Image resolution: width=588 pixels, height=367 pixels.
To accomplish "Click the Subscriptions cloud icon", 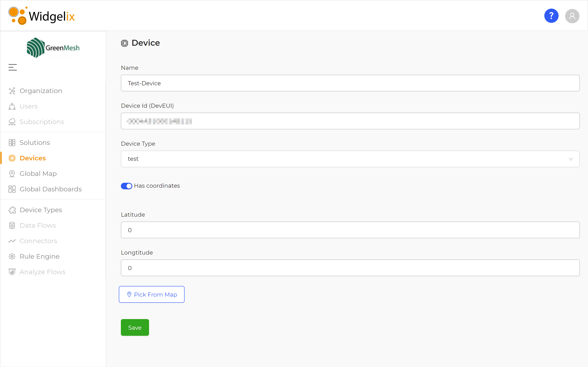I will pos(12,122).
